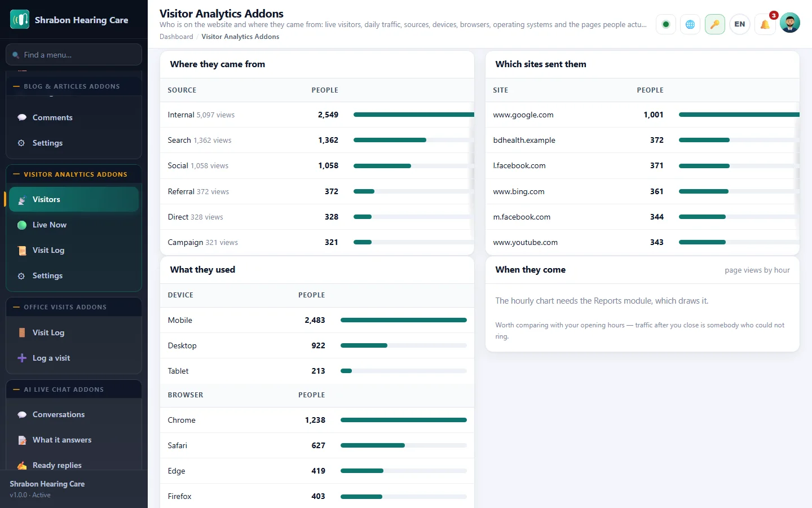Select the www.youtube.com site row

(642, 242)
